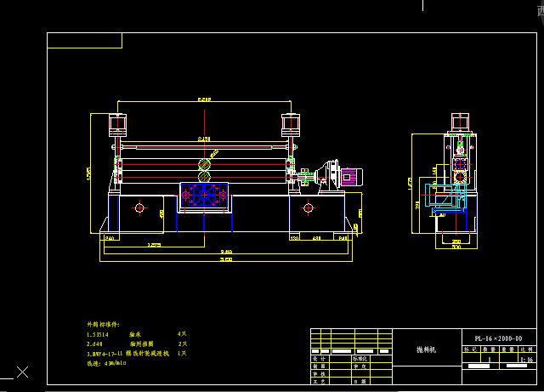Click the "设计" cell in title block
This screenshot has width=544, height=392.
pos(319,359)
